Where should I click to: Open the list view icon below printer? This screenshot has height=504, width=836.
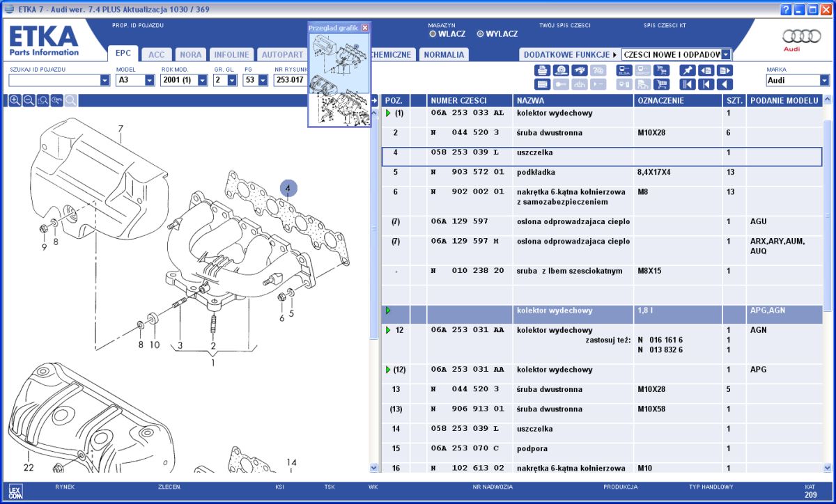tap(542, 84)
